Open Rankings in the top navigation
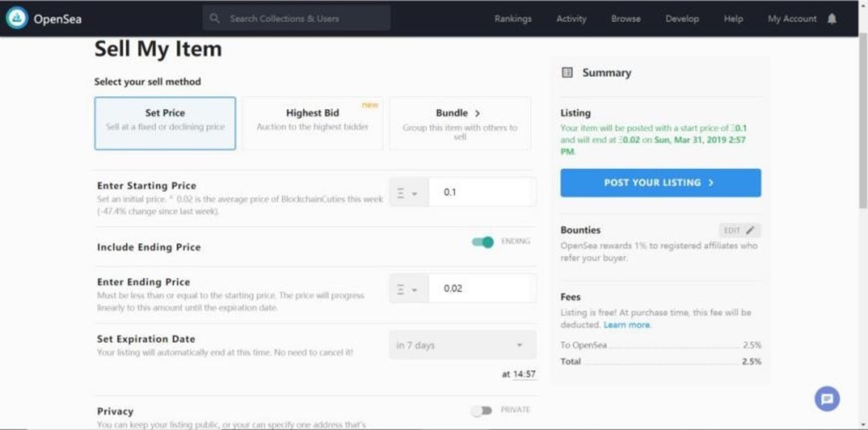This screenshot has width=868, height=430. [x=513, y=19]
